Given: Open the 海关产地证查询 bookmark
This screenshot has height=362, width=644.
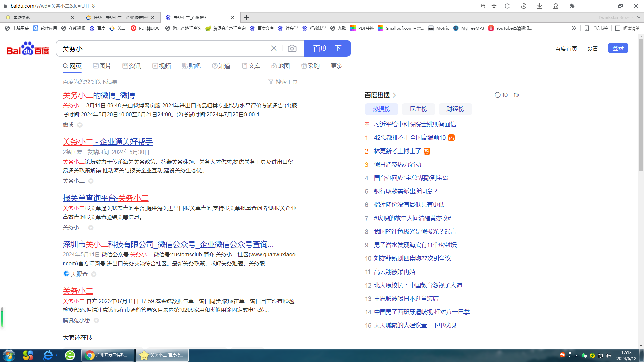Looking at the screenshot, I should click(x=183, y=28).
